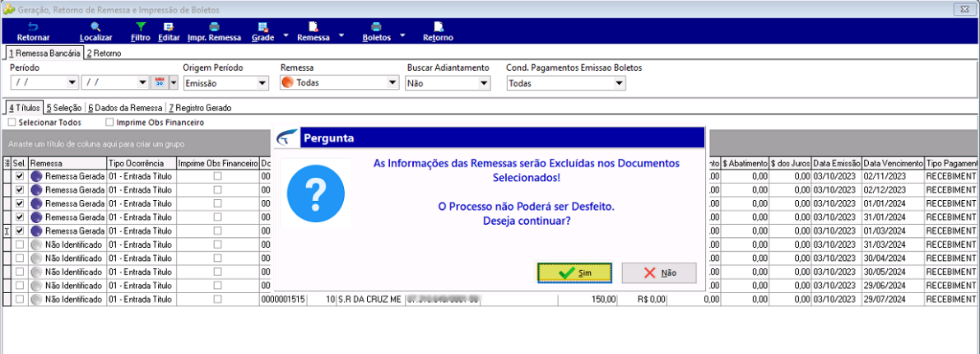Check Sel. box for row due 29/07/2024

pos(20,300)
